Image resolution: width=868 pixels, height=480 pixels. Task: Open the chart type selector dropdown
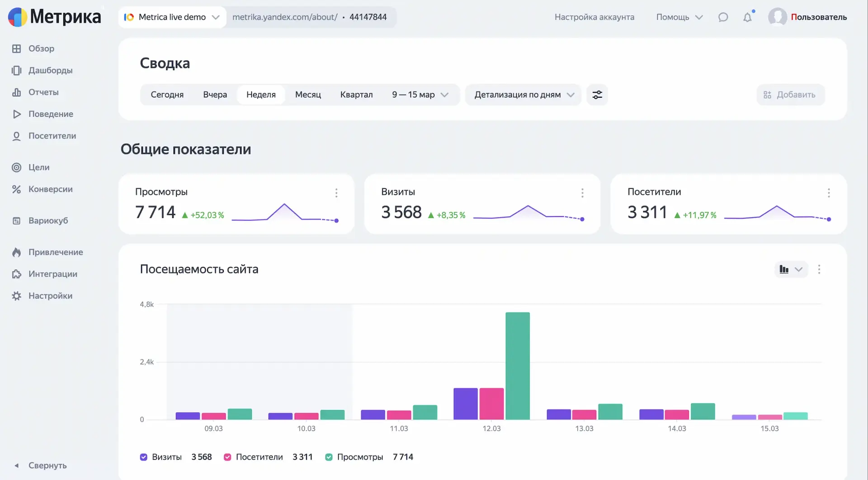point(791,270)
